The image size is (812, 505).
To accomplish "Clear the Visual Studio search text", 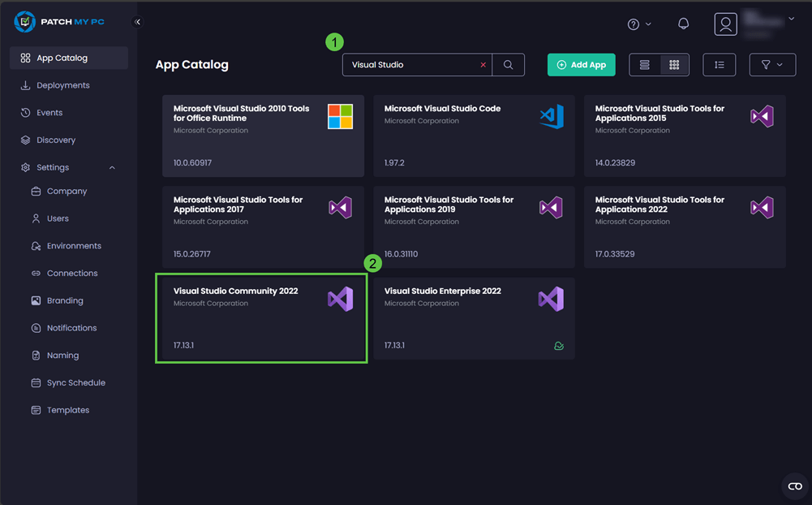I will pos(483,65).
